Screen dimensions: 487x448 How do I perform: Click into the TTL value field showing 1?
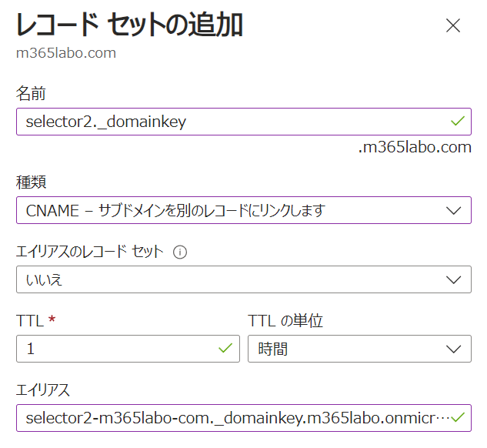point(128,349)
